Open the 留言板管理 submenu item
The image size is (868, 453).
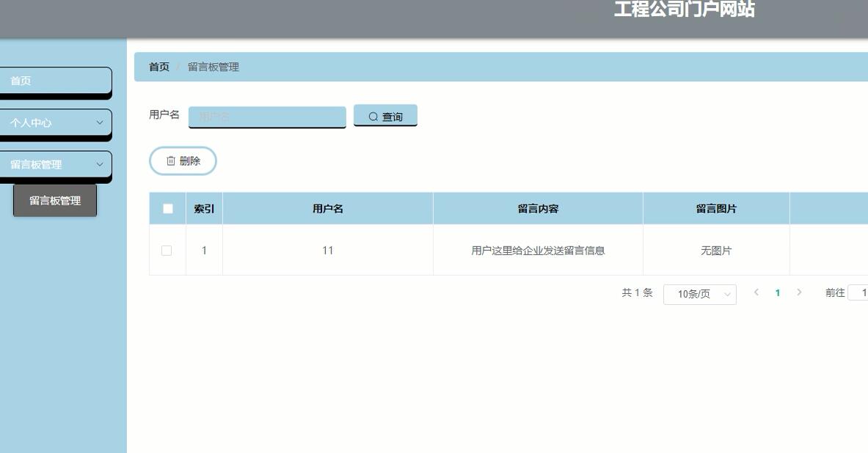tap(54, 199)
